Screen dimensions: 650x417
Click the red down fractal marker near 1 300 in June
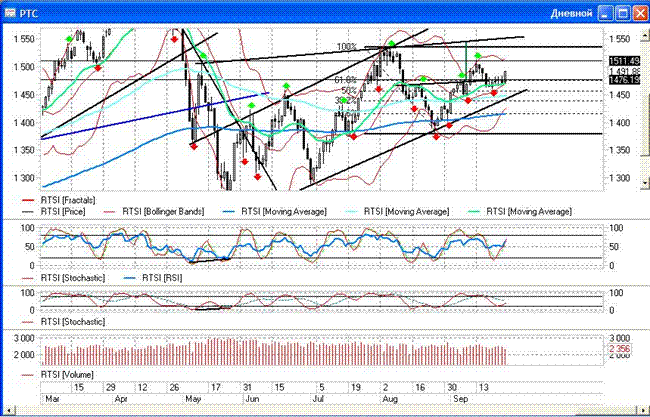pos(258,177)
